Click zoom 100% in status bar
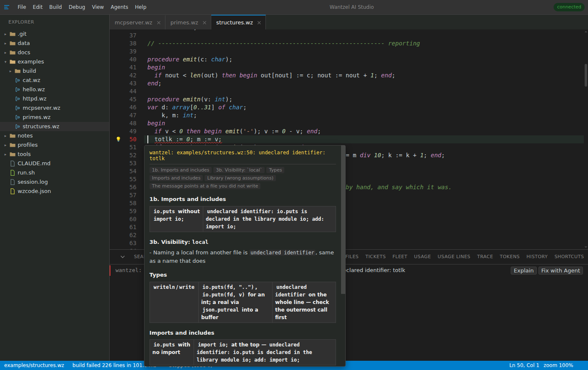 tap(558, 365)
